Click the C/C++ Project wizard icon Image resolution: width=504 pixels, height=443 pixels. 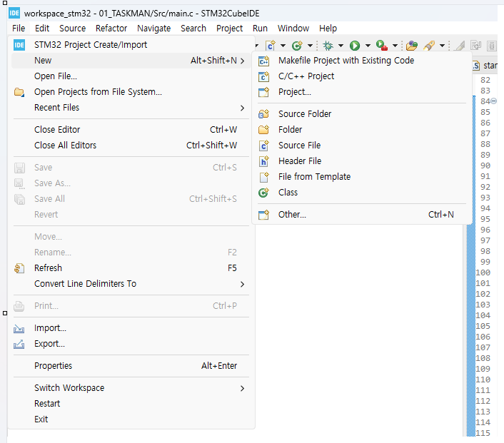pos(264,76)
